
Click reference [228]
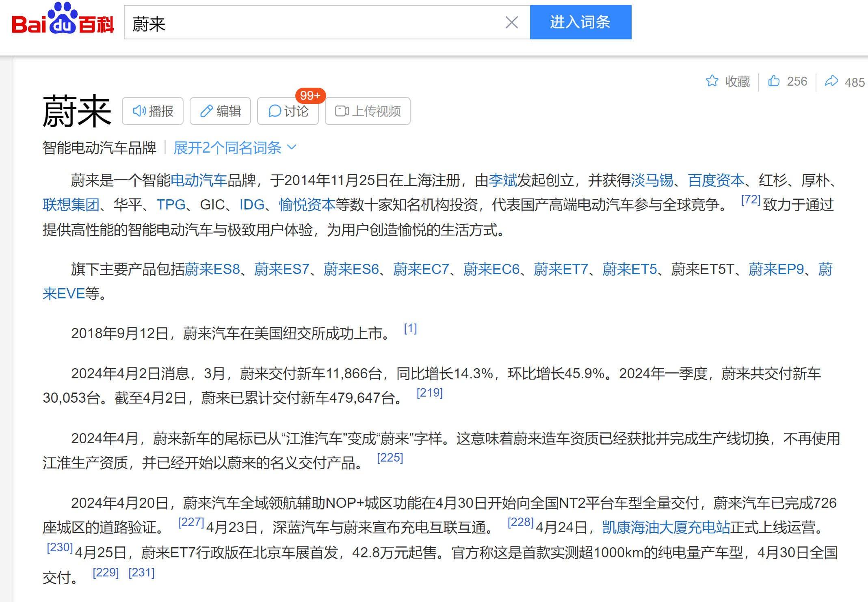point(520,522)
